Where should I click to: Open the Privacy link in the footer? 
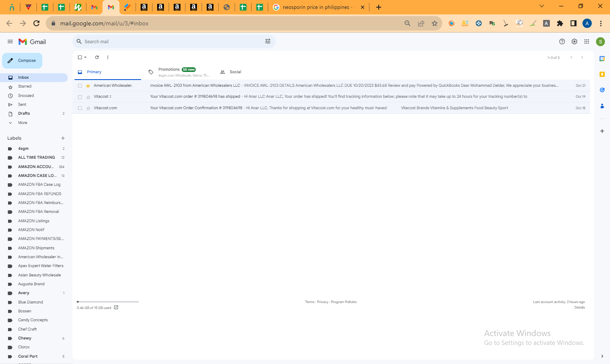[323, 302]
